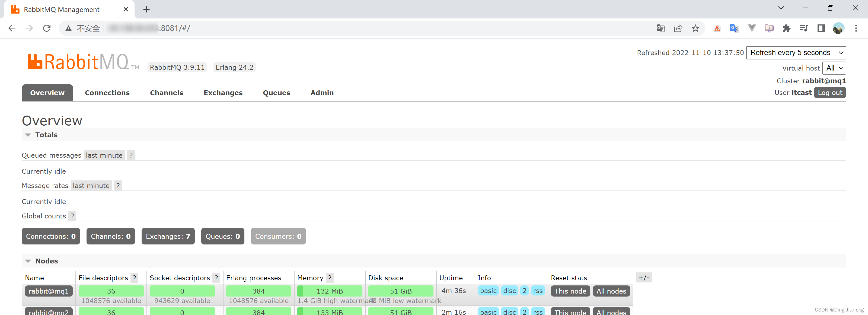Toggle node columns with +/- button
868x315 pixels.
(644, 278)
